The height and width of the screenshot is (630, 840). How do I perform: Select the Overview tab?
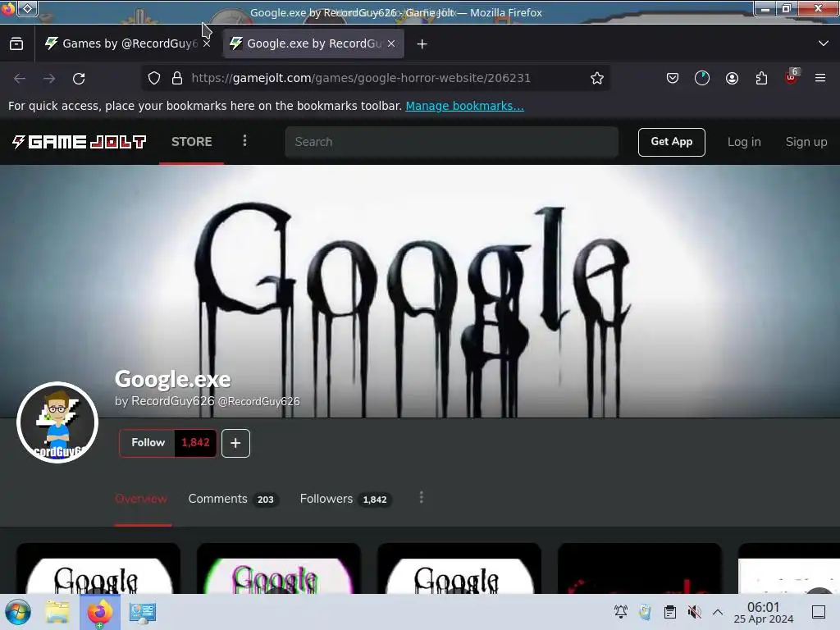coord(141,499)
